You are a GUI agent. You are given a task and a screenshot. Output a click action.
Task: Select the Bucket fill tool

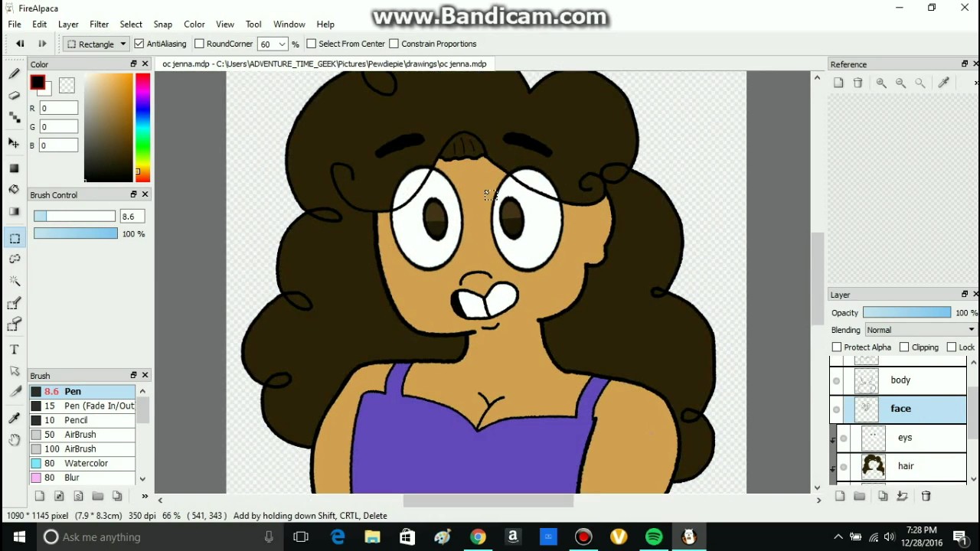tap(14, 189)
